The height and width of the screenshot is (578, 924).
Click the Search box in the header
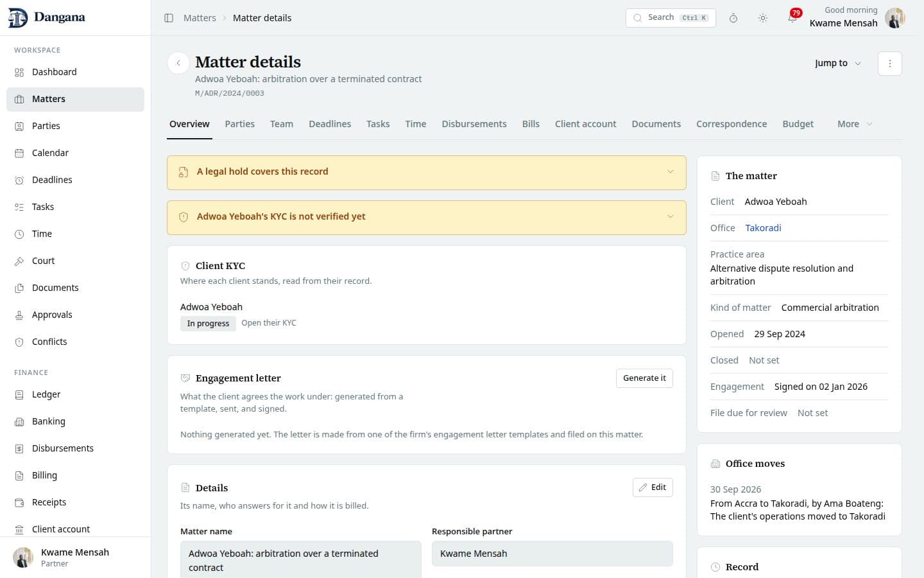[671, 18]
